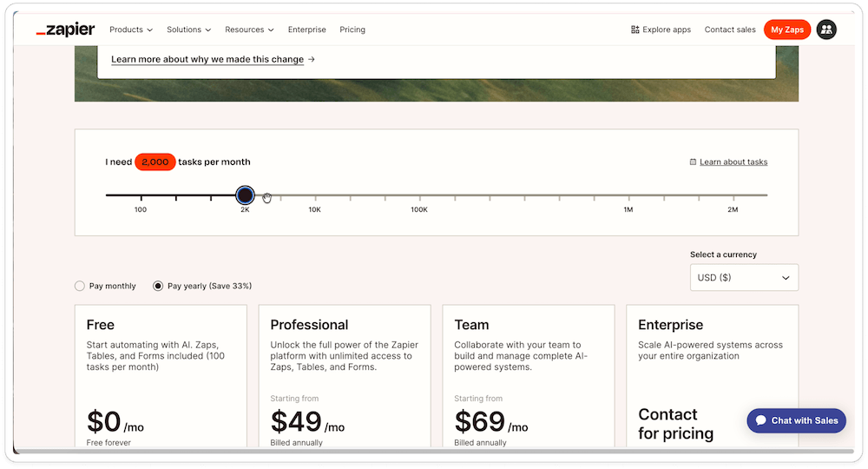Screen dimensions: 868x469
Task: Expand the Solutions menu
Action: [x=188, y=30]
